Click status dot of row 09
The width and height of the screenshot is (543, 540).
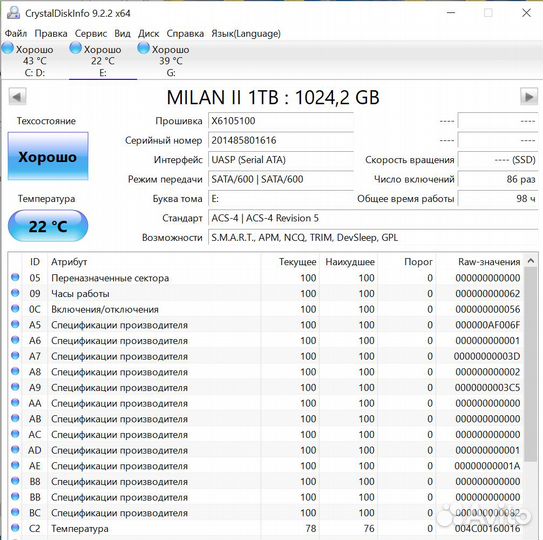15,293
